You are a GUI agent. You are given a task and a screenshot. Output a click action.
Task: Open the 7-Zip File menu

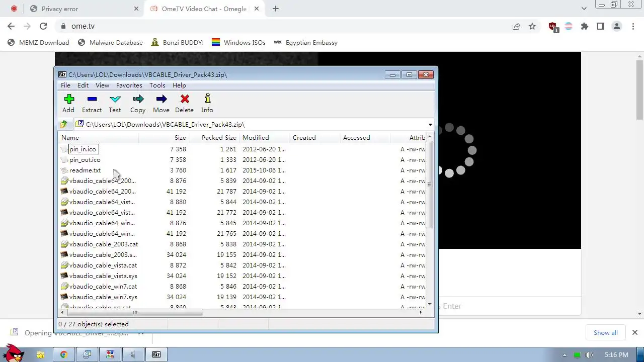(x=65, y=85)
